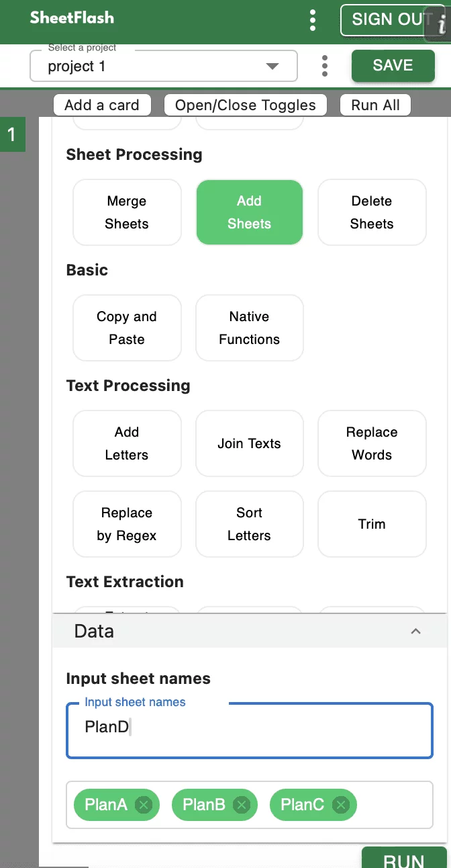The image size is (451, 868).
Task: Open project options three-dot menu
Action: pos(325,66)
